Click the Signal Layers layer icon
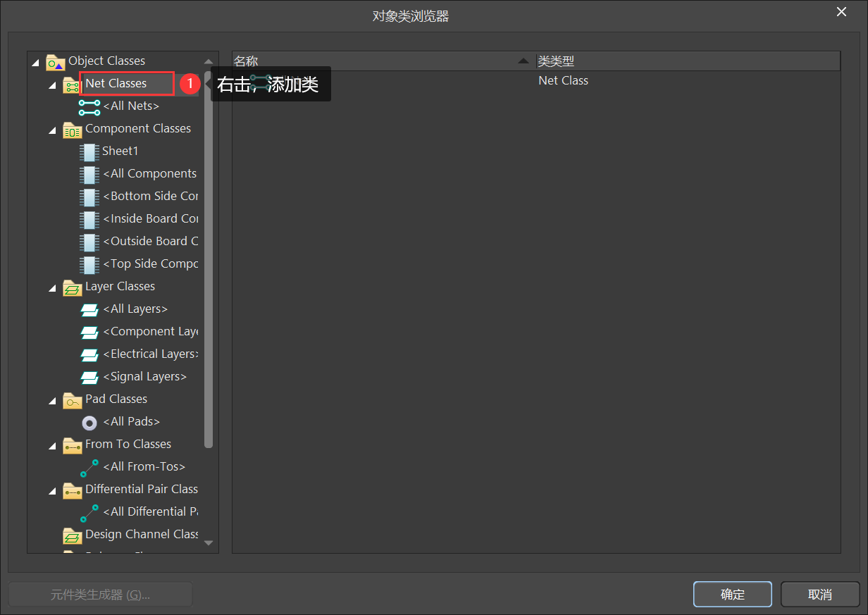 coord(89,378)
